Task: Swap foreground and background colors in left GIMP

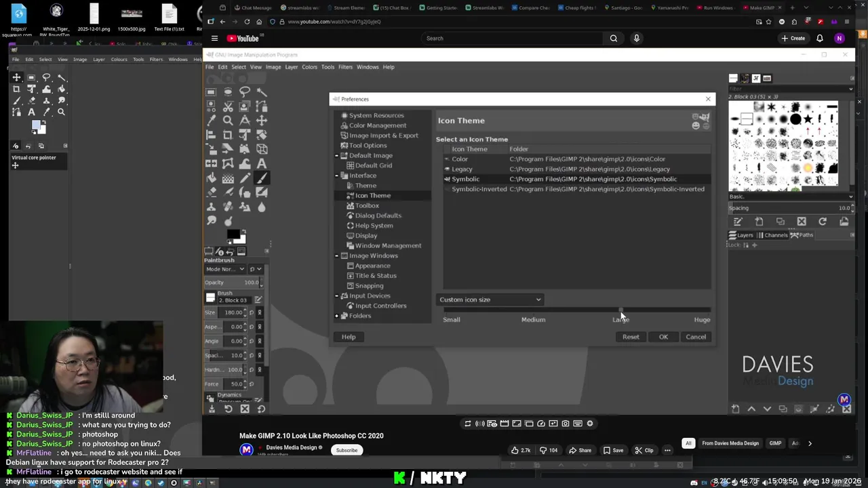Action: pyautogui.click(x=44, y=123)
